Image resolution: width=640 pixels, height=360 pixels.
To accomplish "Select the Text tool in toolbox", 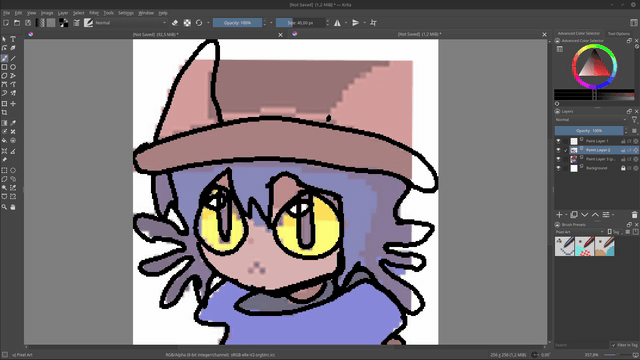I will click(x=13, y=39).
